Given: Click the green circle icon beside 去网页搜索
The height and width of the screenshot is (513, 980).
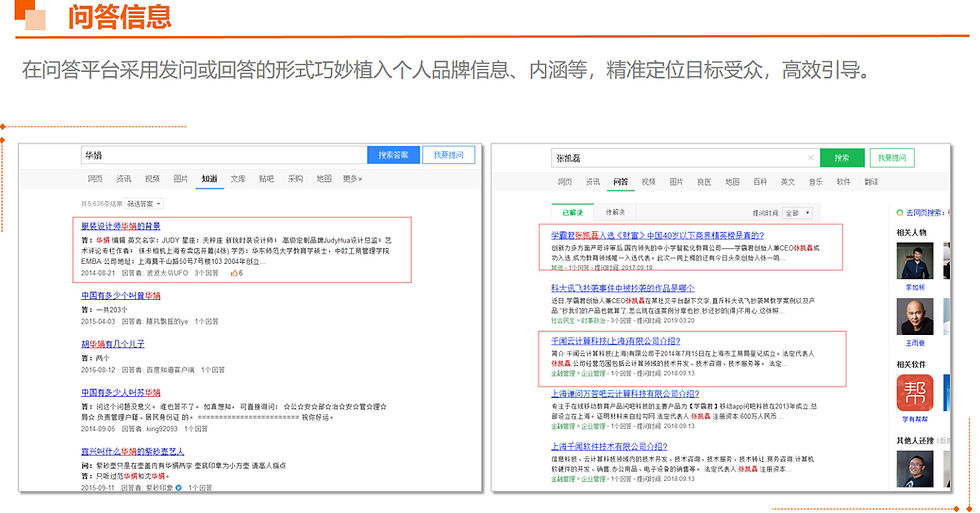Looking at the screenshot, I should click(900, 213).
